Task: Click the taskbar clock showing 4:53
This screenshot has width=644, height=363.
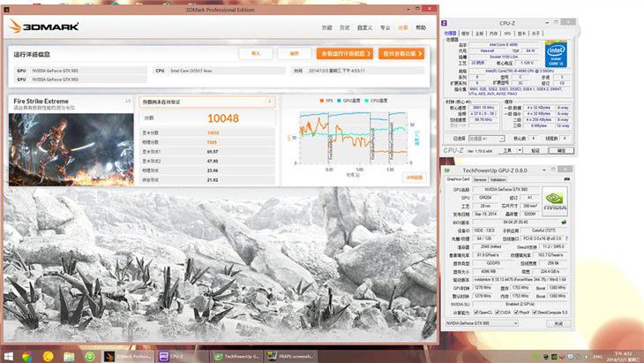Action: (x=624, y=356)
